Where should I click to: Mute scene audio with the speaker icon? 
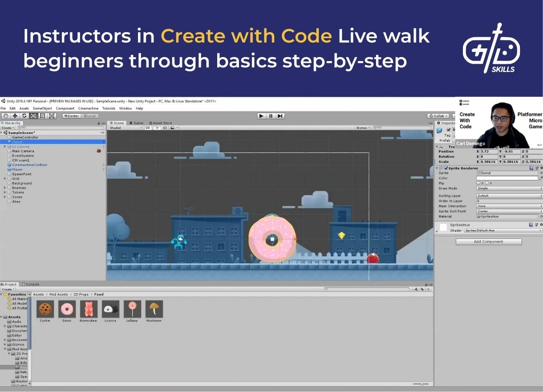point(165,127)
